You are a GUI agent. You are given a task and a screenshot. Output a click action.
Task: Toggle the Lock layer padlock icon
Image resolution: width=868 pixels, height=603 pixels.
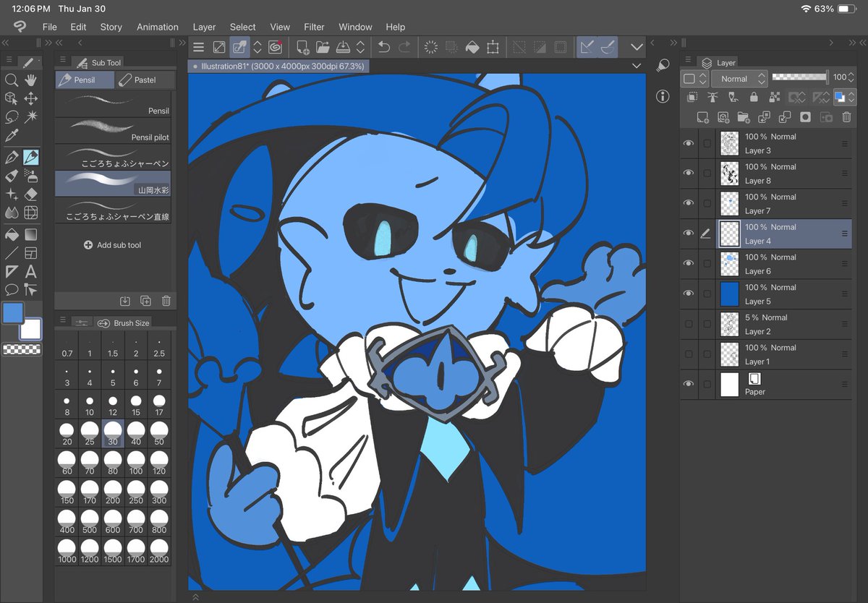pos(754,97)
